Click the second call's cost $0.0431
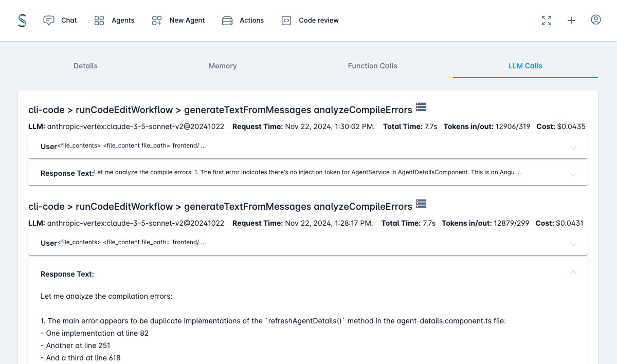 [x=569, y=223]
